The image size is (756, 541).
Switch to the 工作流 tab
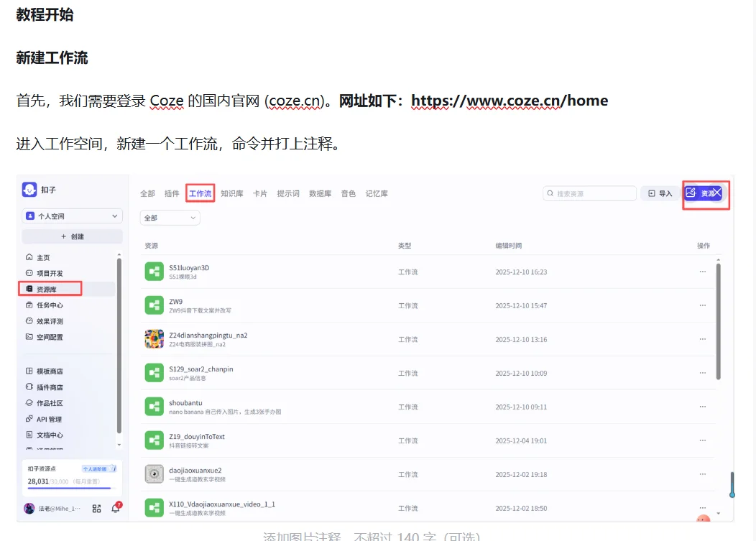point(200,193)
